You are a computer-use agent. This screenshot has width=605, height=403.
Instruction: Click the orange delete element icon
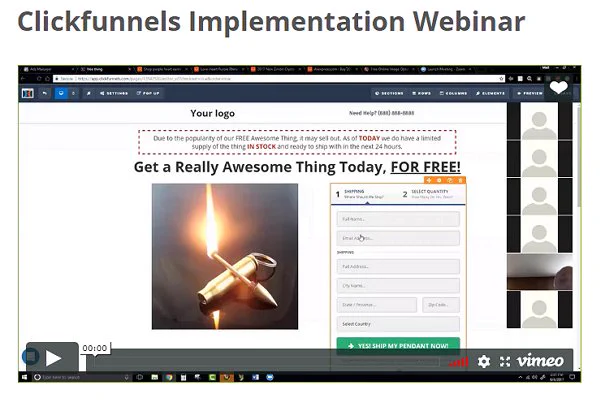(460, 180)
